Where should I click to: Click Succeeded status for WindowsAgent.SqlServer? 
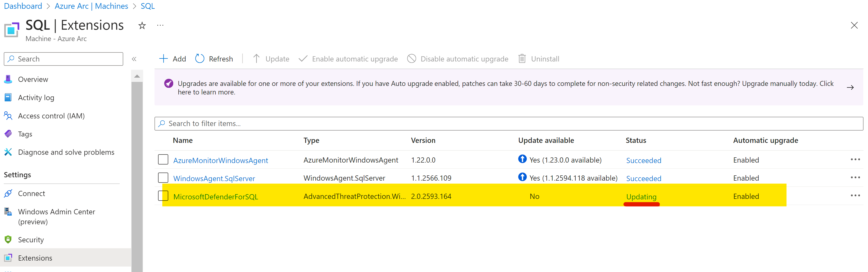644,178
